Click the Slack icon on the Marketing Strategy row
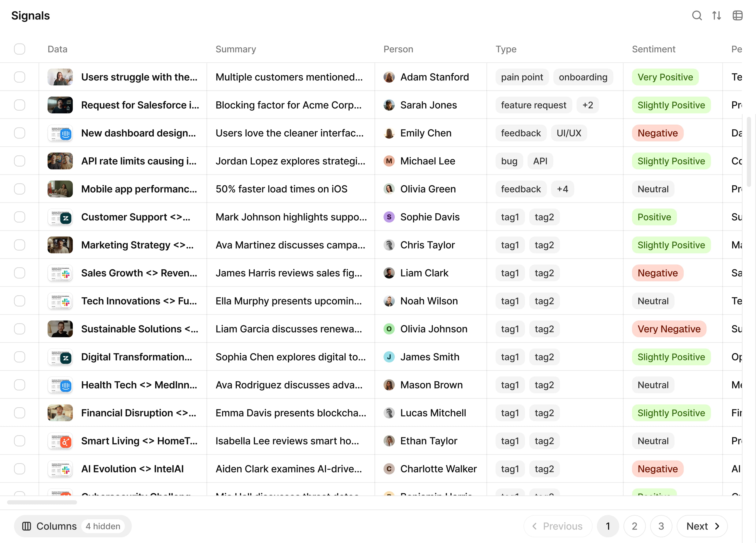The height and width of the screenshot is (543, 756). 60,245
